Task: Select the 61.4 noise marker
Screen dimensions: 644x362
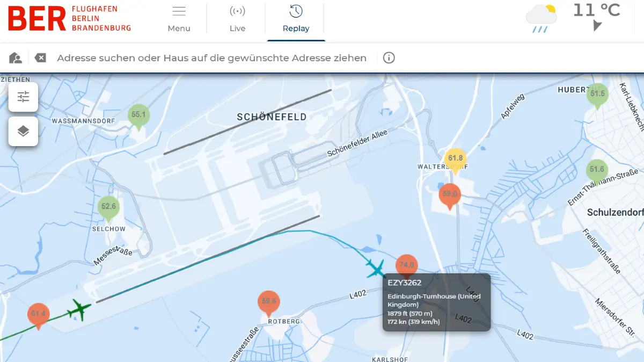Action: [x=38, y=316]
